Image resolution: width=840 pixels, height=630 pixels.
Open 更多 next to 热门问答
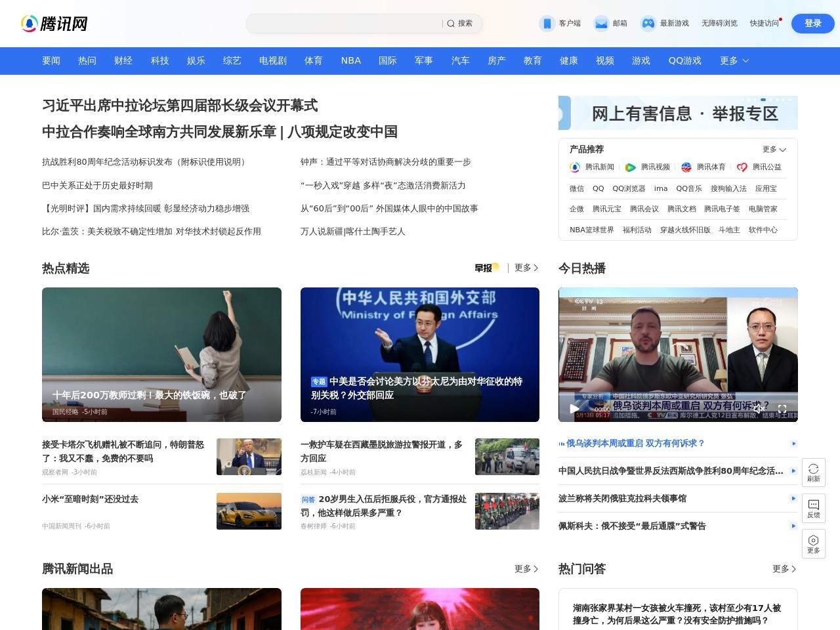[784, 569]
